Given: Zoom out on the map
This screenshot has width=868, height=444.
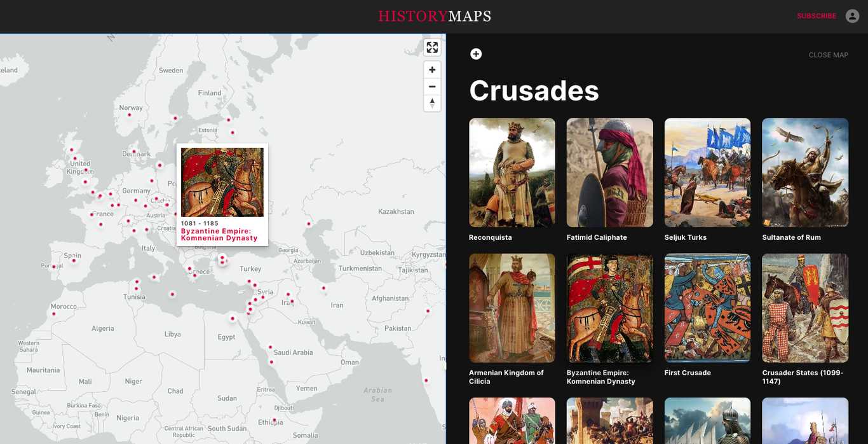Looking at the screenshot, I should click(432, 87).
